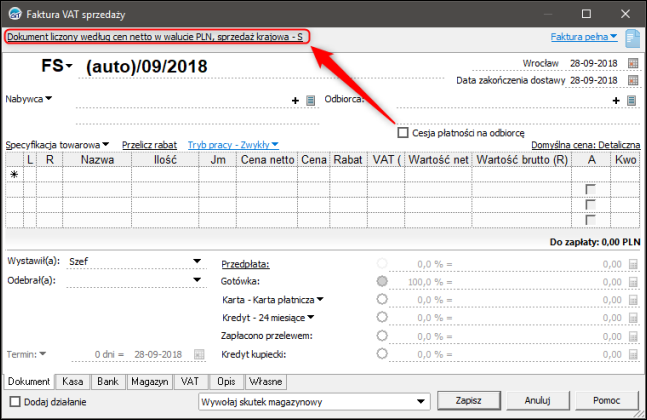
Task: Click Nazwa column header
Action: [x=97, y=160]
